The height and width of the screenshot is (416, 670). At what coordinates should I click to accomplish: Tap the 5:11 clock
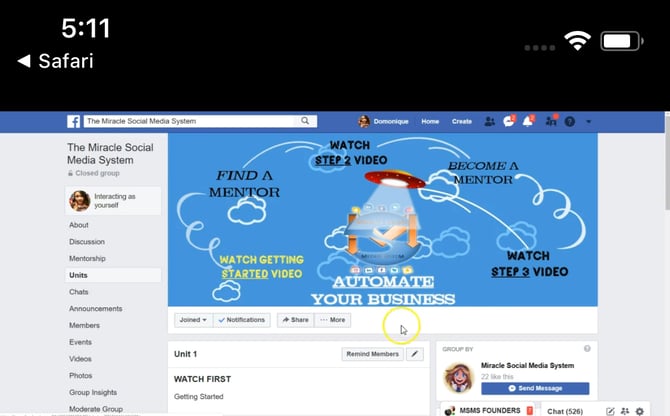tap(85, 29)
